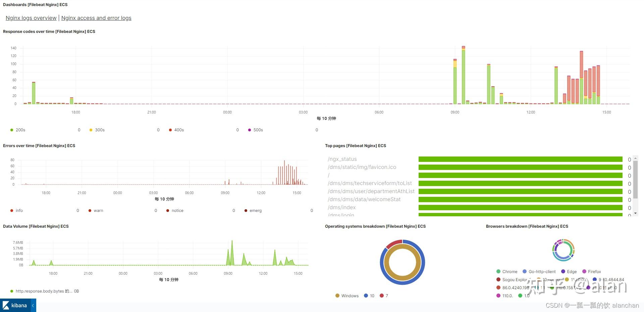This screenshot has width=644, height=312.
Task: Click the scroll-down arrow in Top pages panel
Action: [636, 213]
